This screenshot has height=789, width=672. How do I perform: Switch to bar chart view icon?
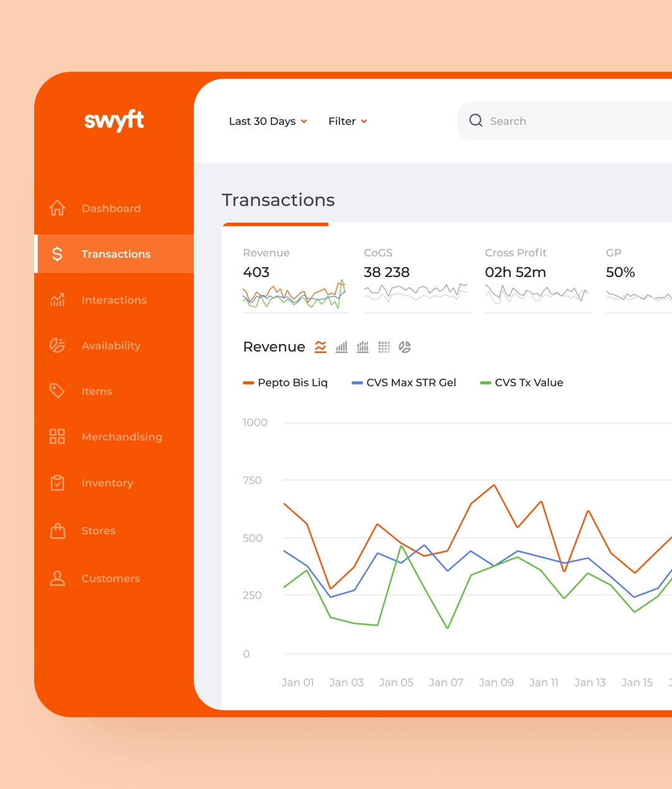point(342,347)
